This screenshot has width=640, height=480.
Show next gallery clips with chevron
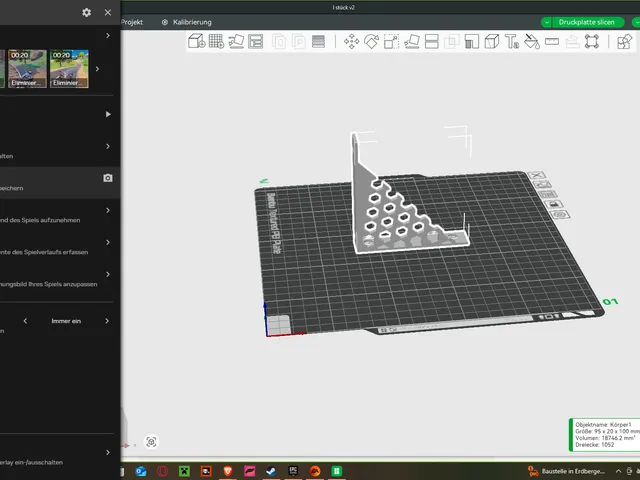click(x=97, y=69)
